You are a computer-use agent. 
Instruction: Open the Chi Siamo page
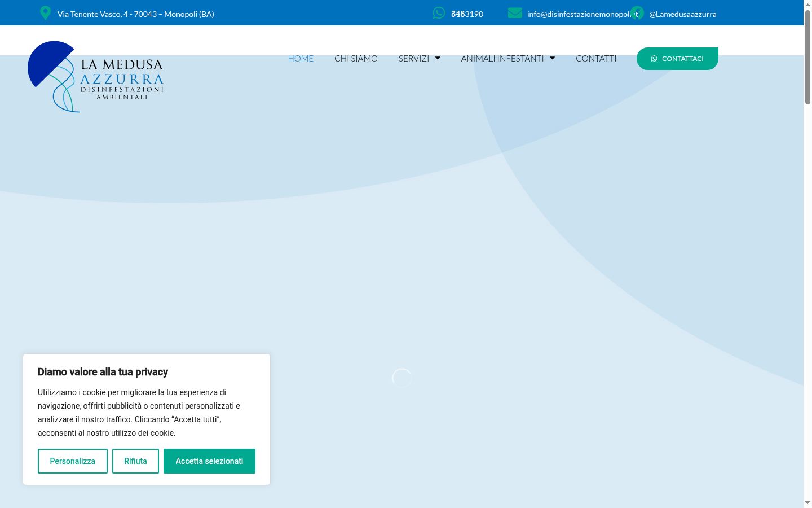[356, 58]
